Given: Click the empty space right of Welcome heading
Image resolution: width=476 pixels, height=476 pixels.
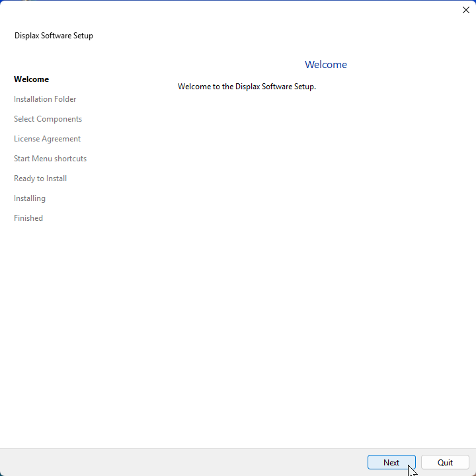Looking at the screenshot, I should click(x=410, y=65).
